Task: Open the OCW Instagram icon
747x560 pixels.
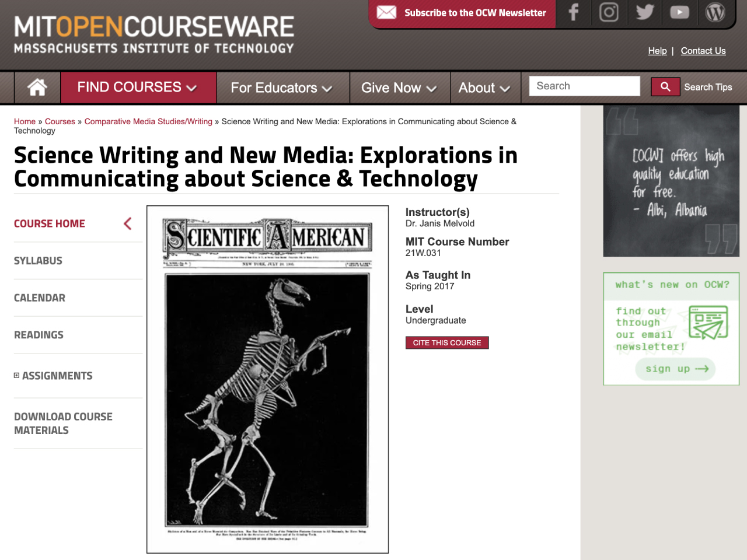Action: pyautogui.click(x=609, y=13)
